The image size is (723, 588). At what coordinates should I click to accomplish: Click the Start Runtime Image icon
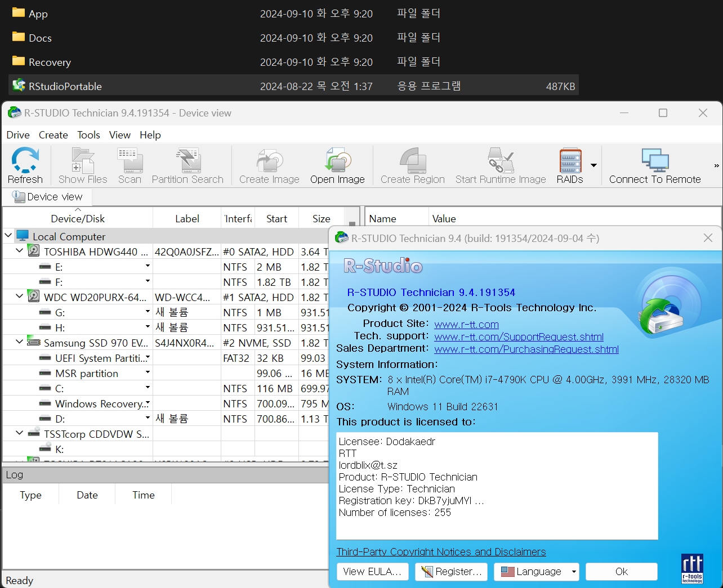coord(501,165)
